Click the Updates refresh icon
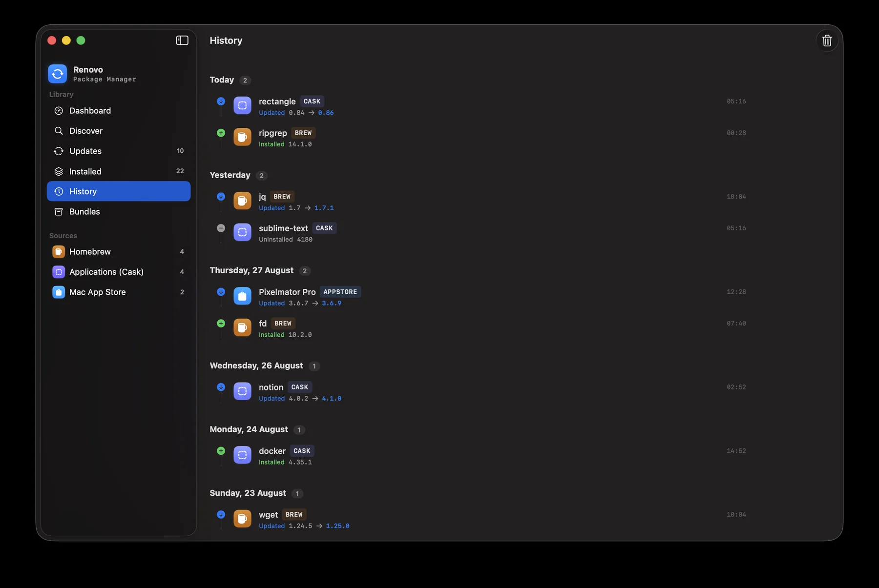This screenshot has width=879, height=588. tap(59, 151)
